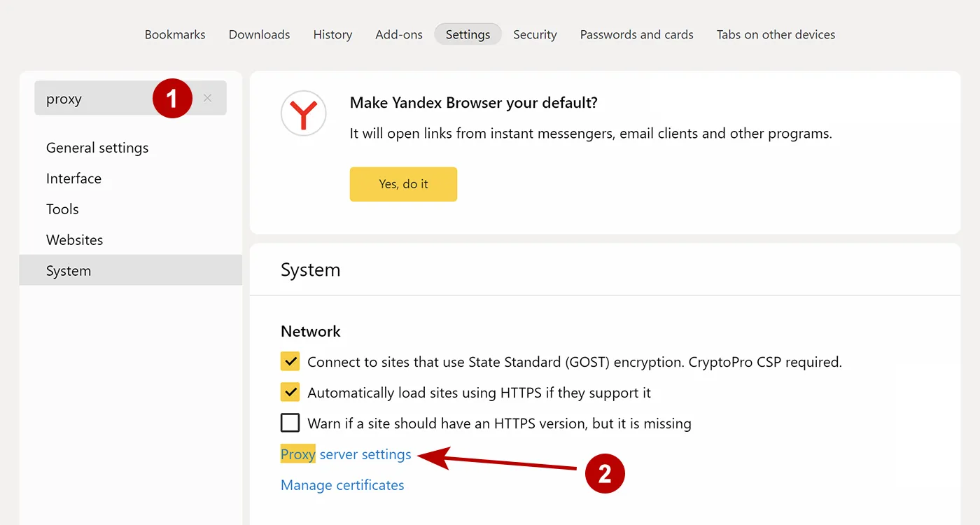
Task: Clear the proxy search using the X icon
Action: click(x=207, y=98)
